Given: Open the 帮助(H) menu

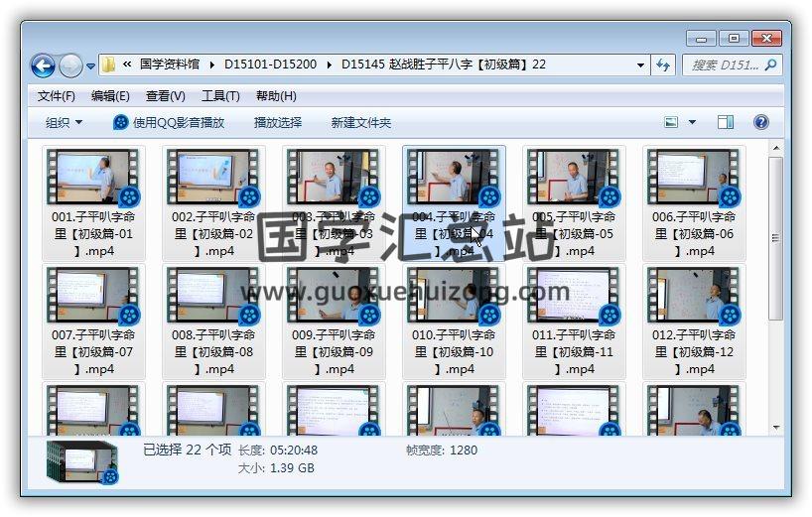Looking at the screenshot, I should point(276,96).
